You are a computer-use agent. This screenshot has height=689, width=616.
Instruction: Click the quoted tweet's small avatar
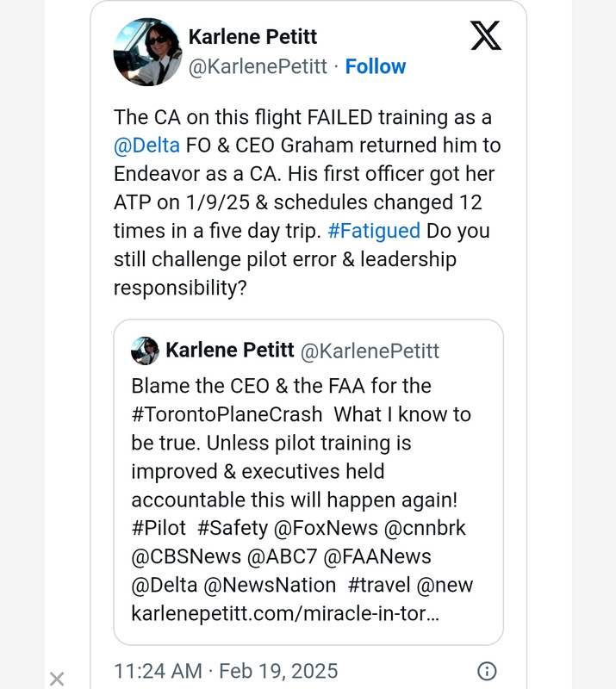(x=145, y=351)
